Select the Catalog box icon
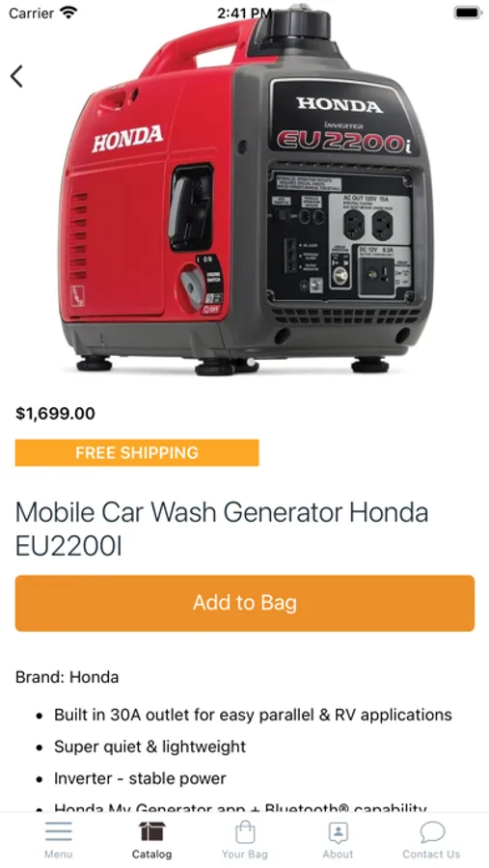The width and height of the screenshot is (489, 868). tap(151, 831)
